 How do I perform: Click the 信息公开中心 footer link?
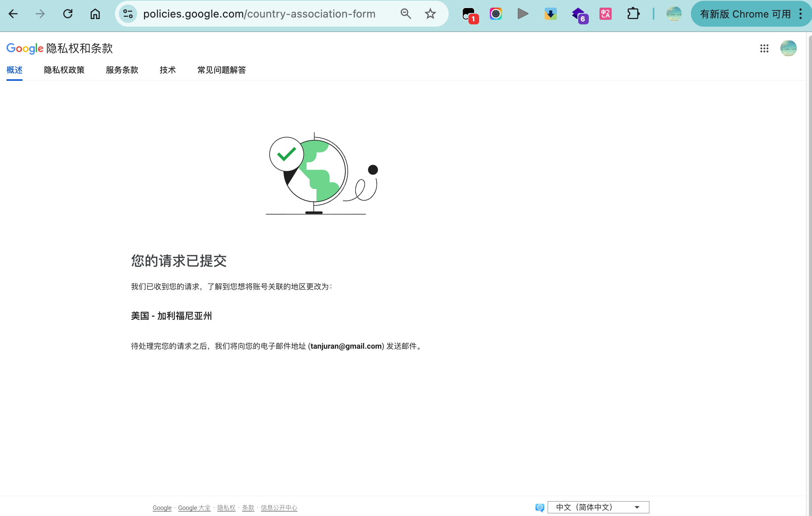coord(279,508)
